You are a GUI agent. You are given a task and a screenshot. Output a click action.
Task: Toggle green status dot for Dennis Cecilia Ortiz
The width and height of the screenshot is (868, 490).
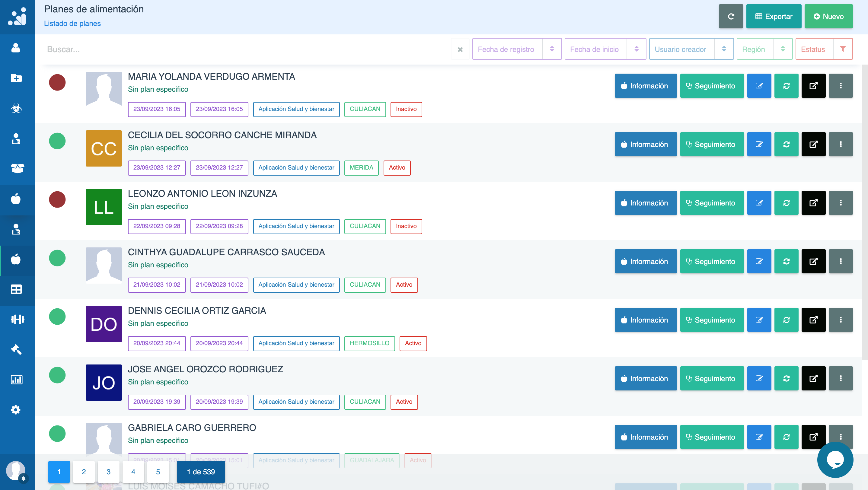pyautogui.click(x=57, y=317)
